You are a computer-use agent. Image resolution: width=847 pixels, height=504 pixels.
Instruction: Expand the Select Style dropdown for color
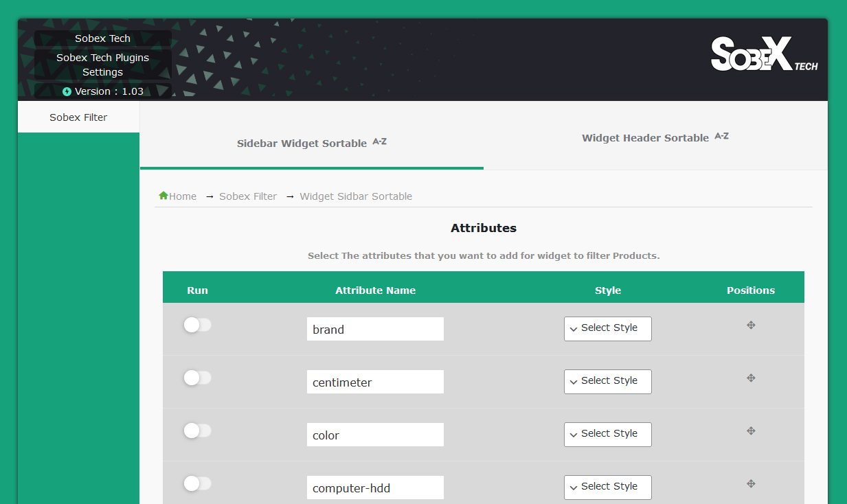pyautogui.click(x=608, y=435)
